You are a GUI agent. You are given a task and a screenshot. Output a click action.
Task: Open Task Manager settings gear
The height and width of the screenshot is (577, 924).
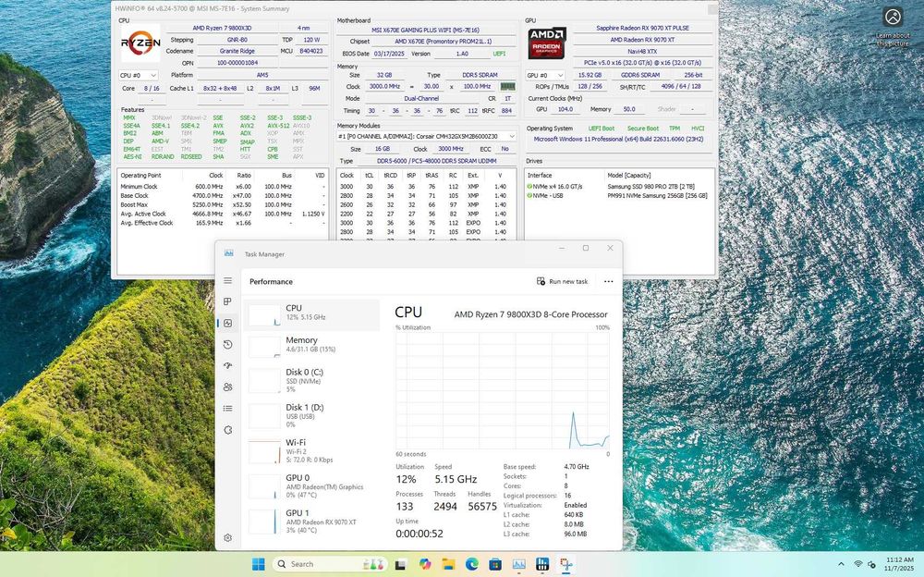click(228, 538)
